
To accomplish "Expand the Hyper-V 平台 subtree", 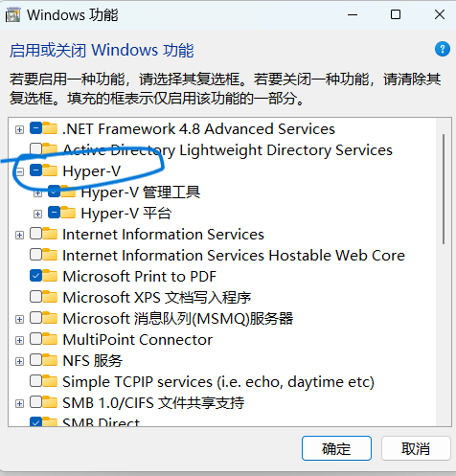I will click(x=37, y=215).
